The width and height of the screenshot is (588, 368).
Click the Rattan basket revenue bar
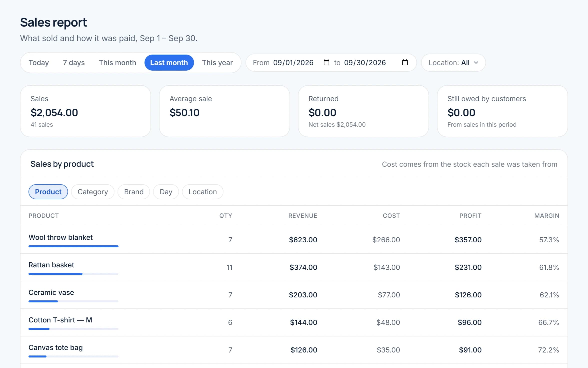[73, 274]
